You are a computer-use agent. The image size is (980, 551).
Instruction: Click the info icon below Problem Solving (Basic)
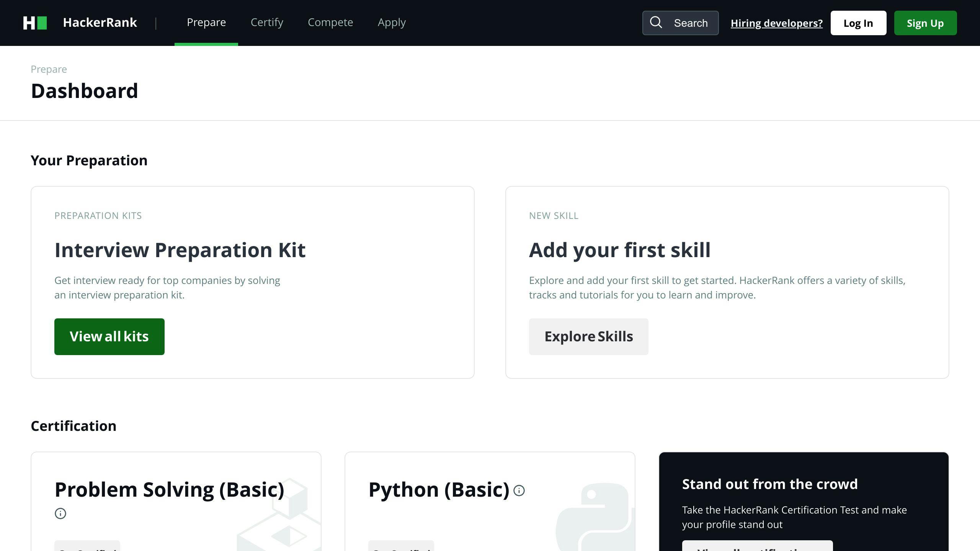[60, 513]
